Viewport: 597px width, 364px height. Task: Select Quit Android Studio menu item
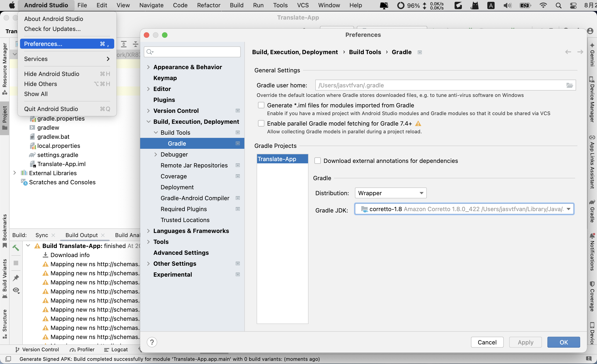point(67,109)
